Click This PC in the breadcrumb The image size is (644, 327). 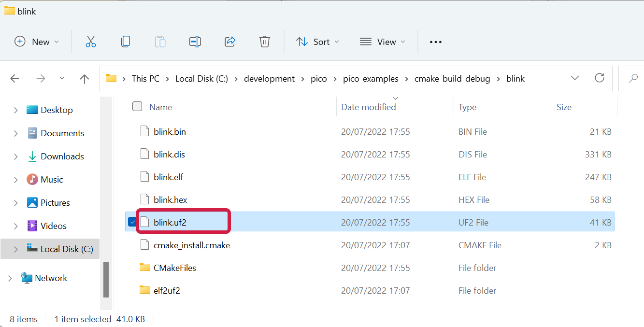145,78
